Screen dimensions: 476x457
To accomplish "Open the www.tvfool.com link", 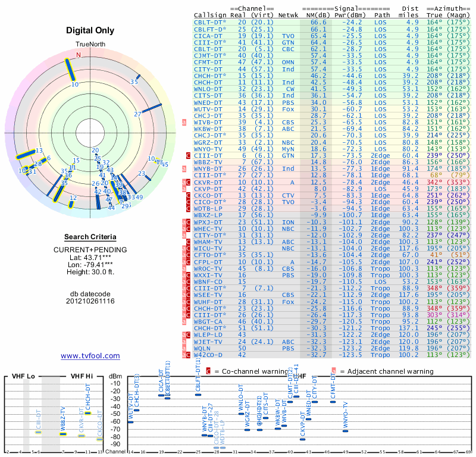I will click(90, 356).
